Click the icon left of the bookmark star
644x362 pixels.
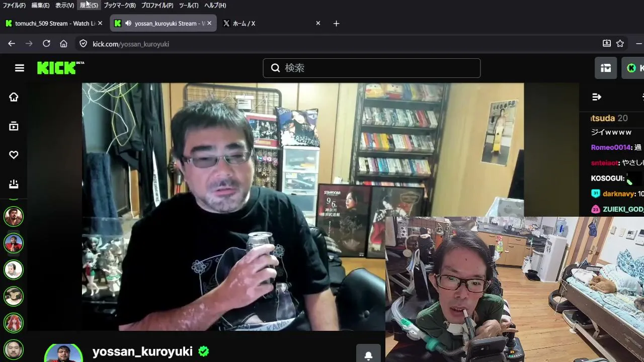(x=607, y=44)
